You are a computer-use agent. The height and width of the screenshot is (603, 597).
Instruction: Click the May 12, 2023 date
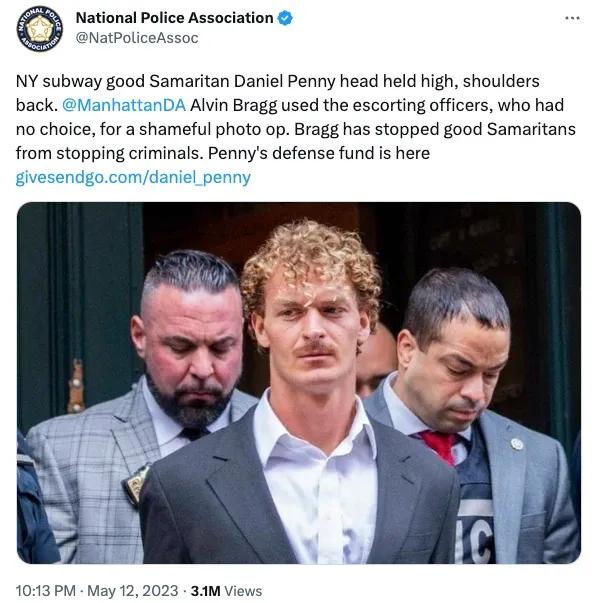(133, 591)
